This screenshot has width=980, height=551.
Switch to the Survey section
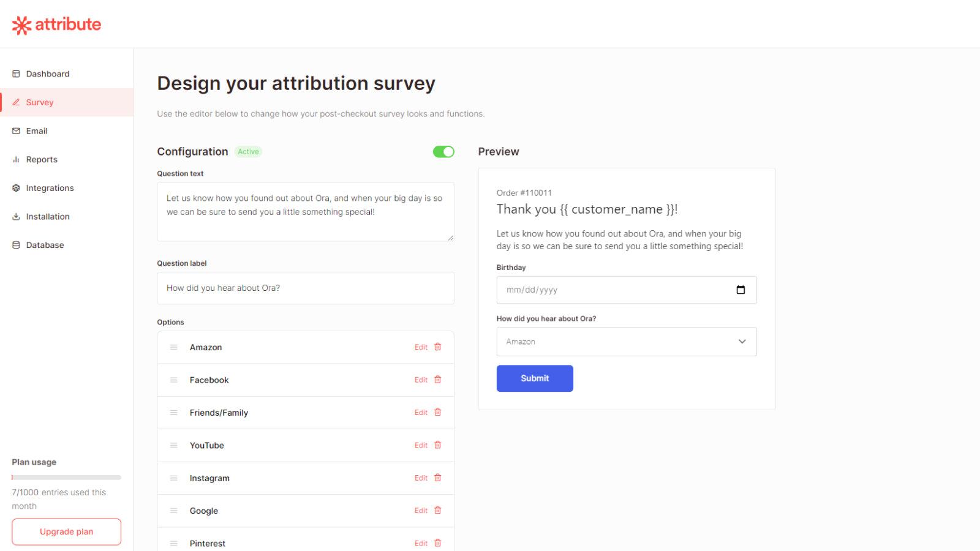click(x=40, y=102)
